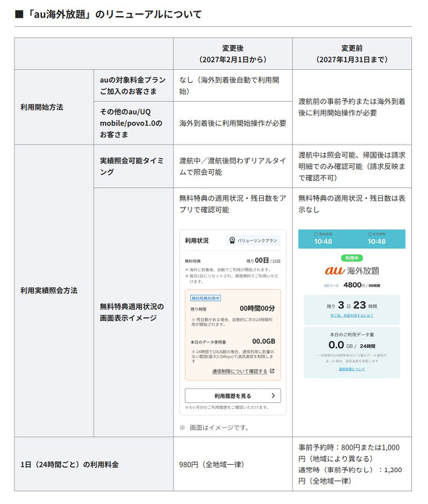The image size is (428, 504).
Task: Click the 無料特典 label in the mockup
Action: pyautogui.click(x=193, y=261)
